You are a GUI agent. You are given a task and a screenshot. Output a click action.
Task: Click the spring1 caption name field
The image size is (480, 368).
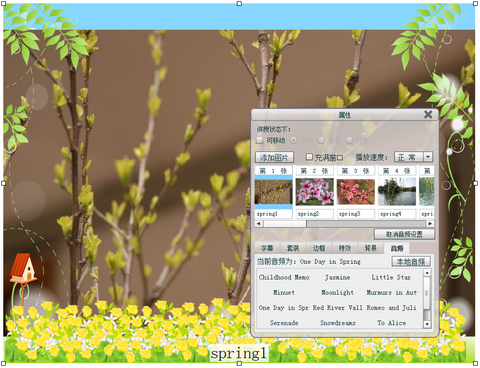(x=273, y=214)
